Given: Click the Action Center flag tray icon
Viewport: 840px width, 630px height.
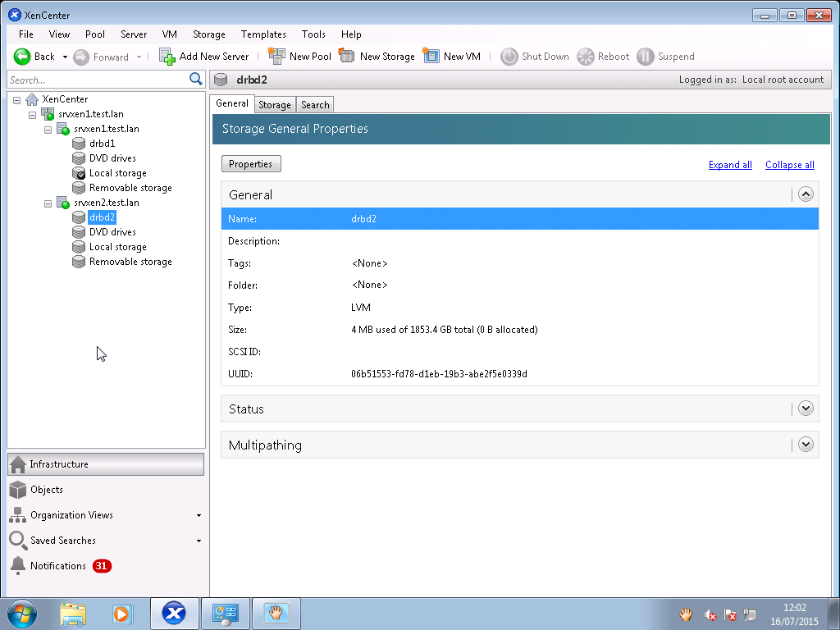Looking at the screenshot, I should point(729,615).
